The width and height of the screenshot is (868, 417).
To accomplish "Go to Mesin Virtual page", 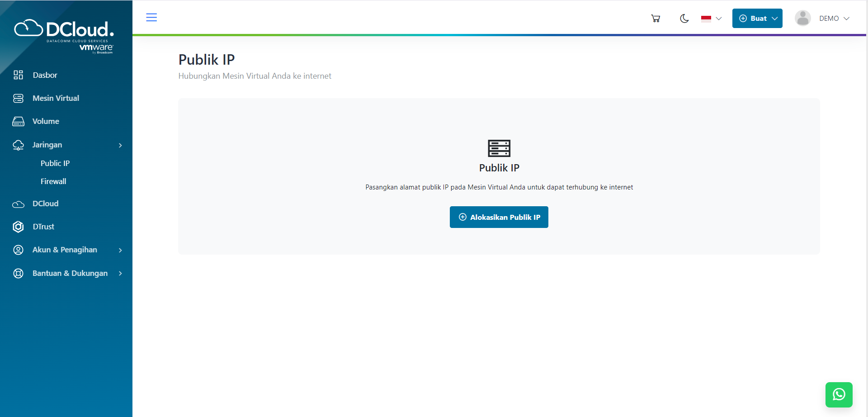I will point(56,98).
